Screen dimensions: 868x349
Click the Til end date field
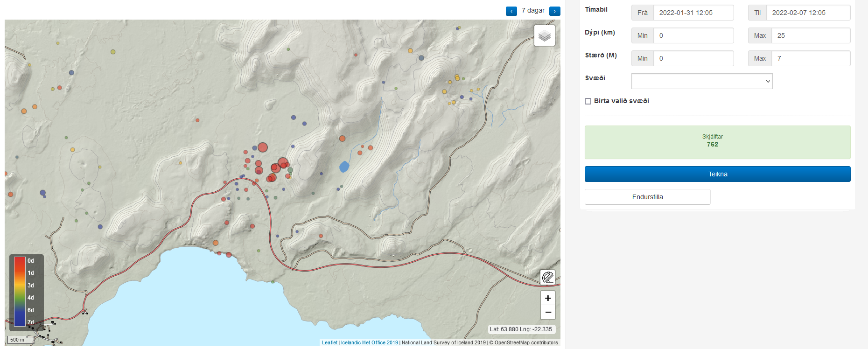808,13
